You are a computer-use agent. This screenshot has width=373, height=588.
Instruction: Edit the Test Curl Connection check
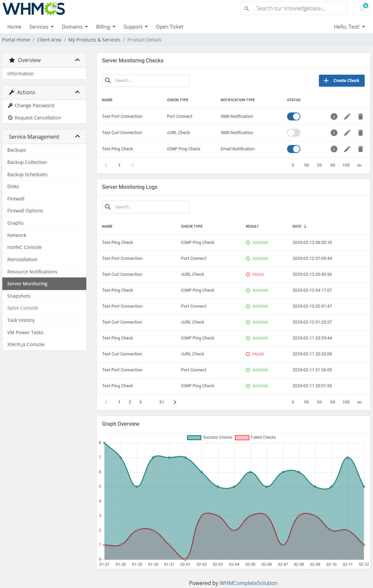coord(347,133)
